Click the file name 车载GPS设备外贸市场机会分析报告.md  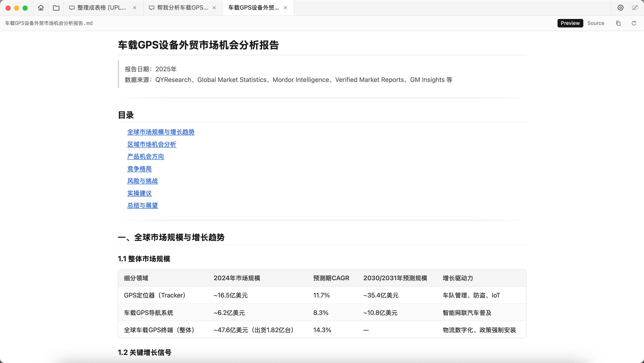pos(49,23)
